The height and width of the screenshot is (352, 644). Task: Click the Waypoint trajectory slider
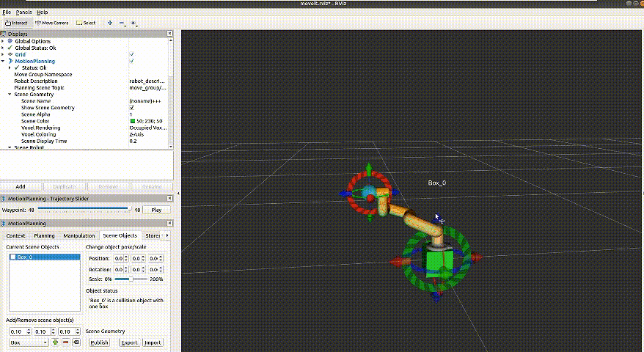pos(85,209)
